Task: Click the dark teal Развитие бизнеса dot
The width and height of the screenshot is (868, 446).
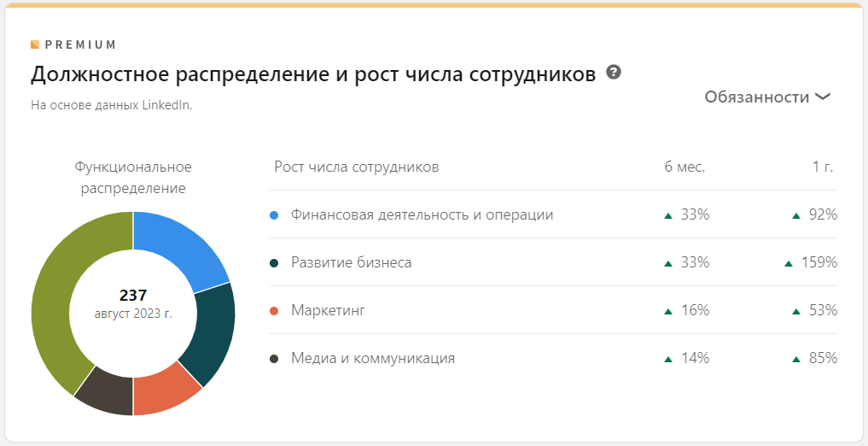Action: tap(274, 263)
